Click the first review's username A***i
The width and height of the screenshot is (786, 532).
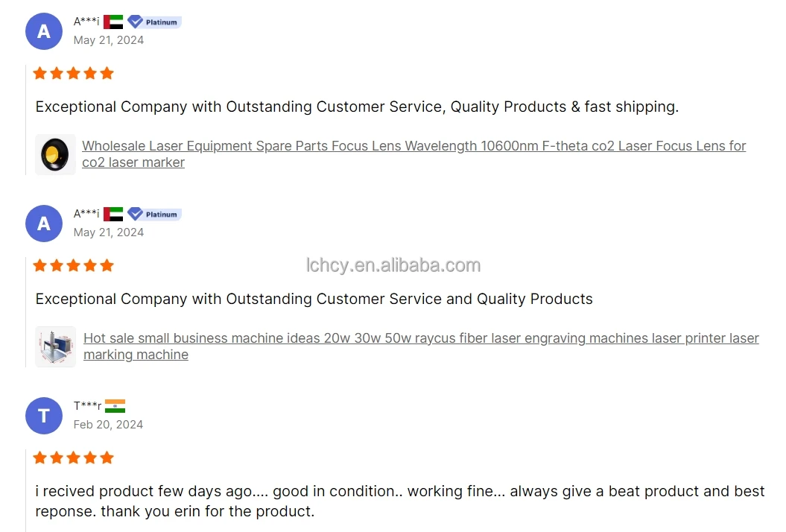click(86, 22)
